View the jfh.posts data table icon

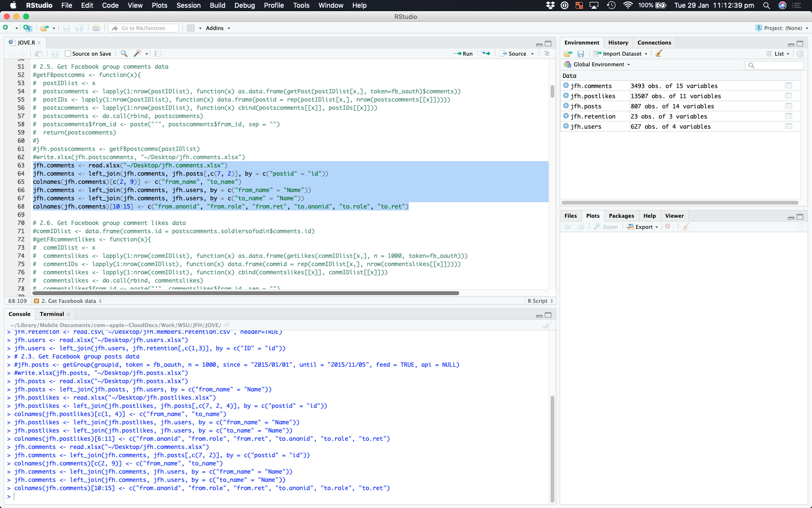(x=788, y=106)
